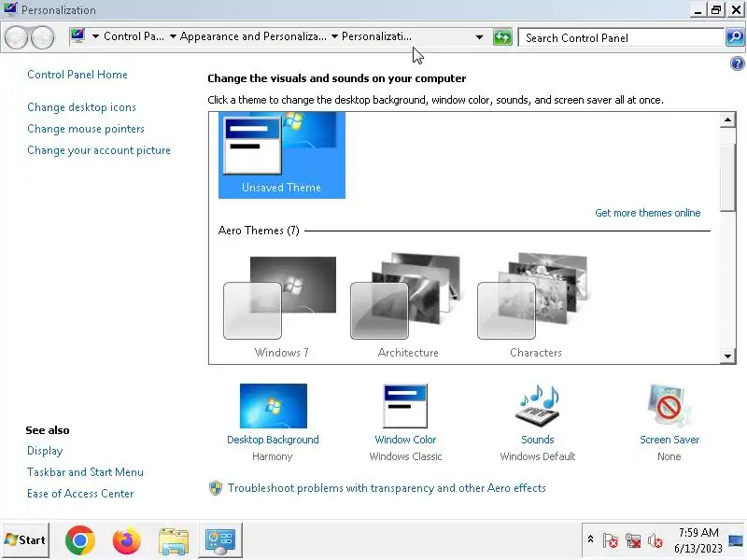
Task: Click the Sounds text link
Action: (x=538, y=440)
